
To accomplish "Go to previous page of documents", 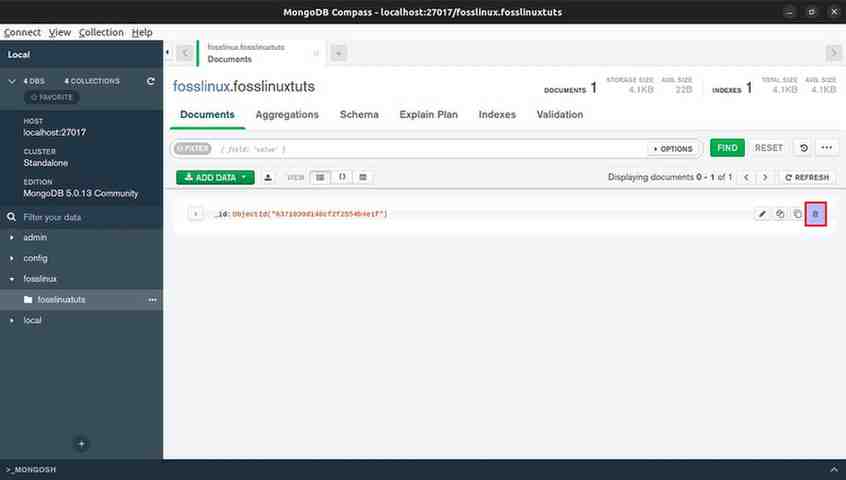I will point(746,177).
